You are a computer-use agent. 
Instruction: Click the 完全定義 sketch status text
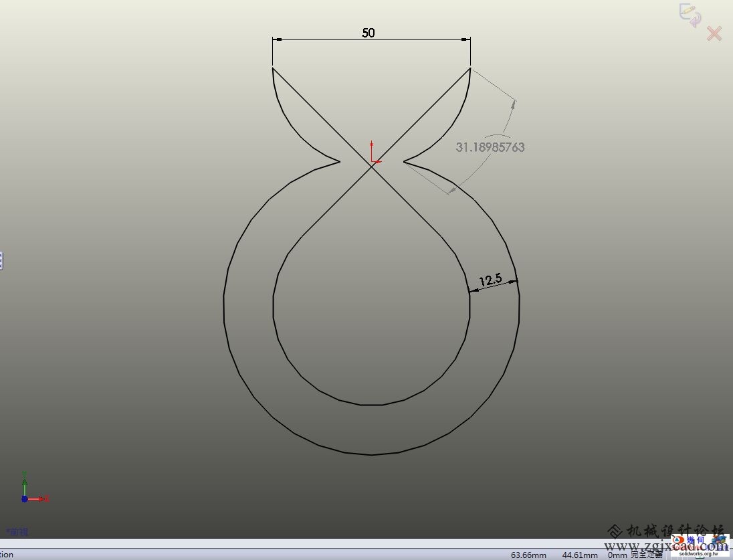point(647,555)
